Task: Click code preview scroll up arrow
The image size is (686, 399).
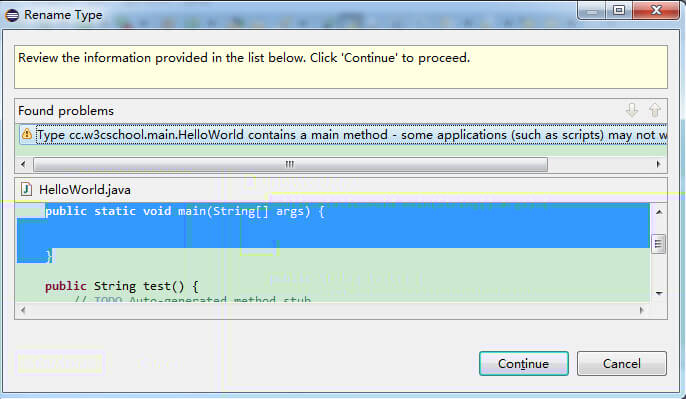Action: 659,212
